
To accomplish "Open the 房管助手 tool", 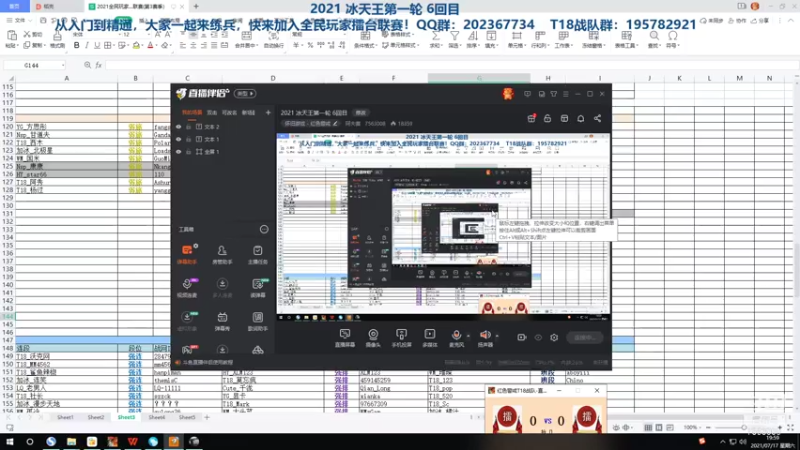I will coord(222,254).
